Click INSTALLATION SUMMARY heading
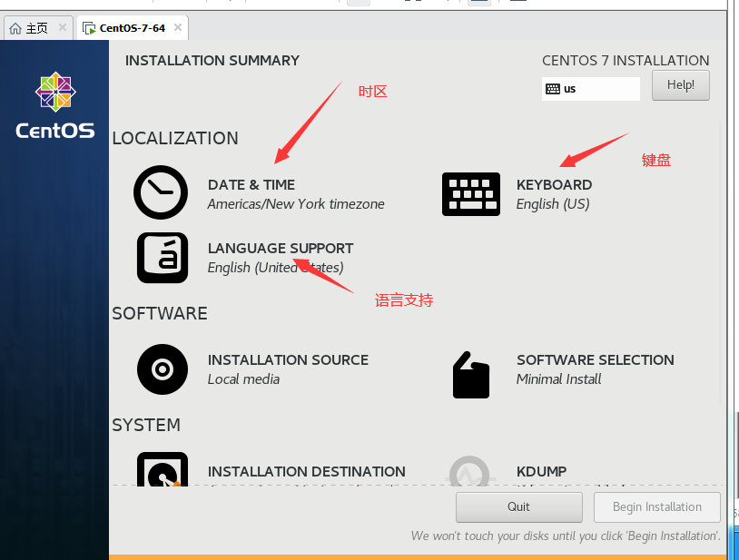Screen dimensions: 739x560 [x=212, y=60]
